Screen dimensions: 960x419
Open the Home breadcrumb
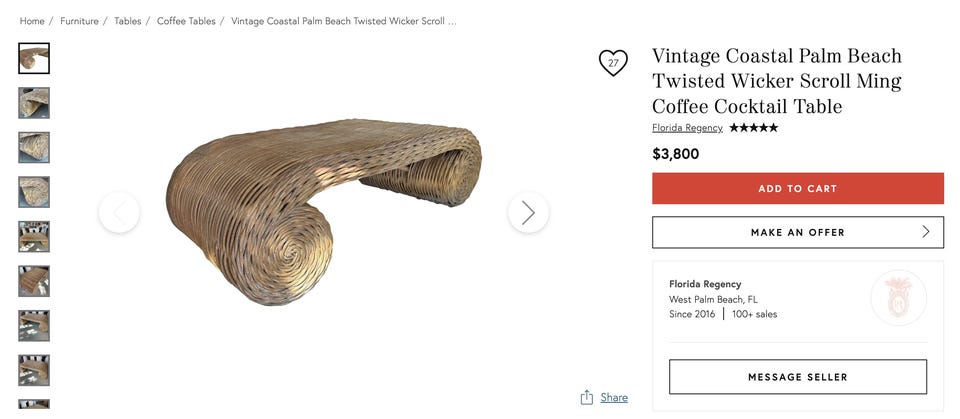(x=32, y=21)
